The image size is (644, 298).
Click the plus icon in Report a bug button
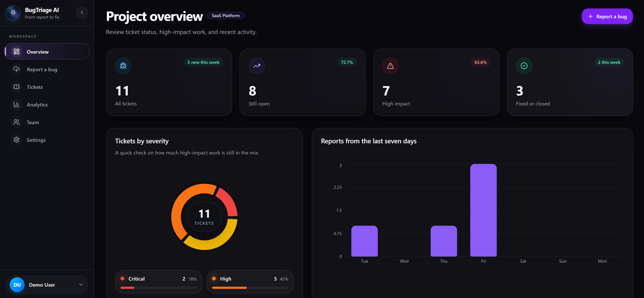coord(591,17)
